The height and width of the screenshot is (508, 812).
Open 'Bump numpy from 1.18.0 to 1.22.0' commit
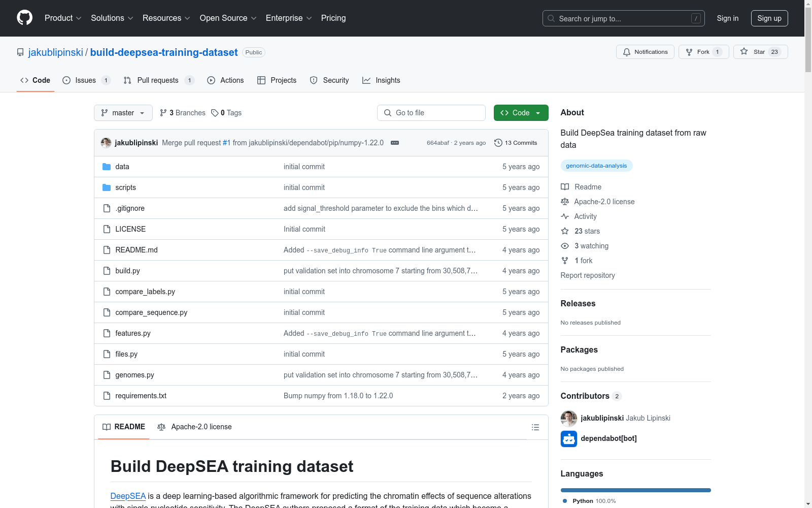pyautogui.click(x=338, y=396)
